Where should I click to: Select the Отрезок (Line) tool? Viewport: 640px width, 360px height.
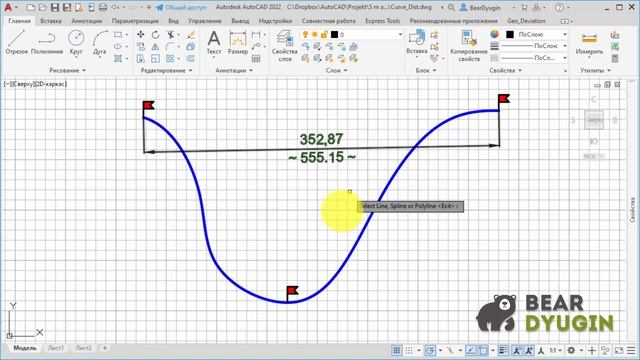[x=16, y=42]
